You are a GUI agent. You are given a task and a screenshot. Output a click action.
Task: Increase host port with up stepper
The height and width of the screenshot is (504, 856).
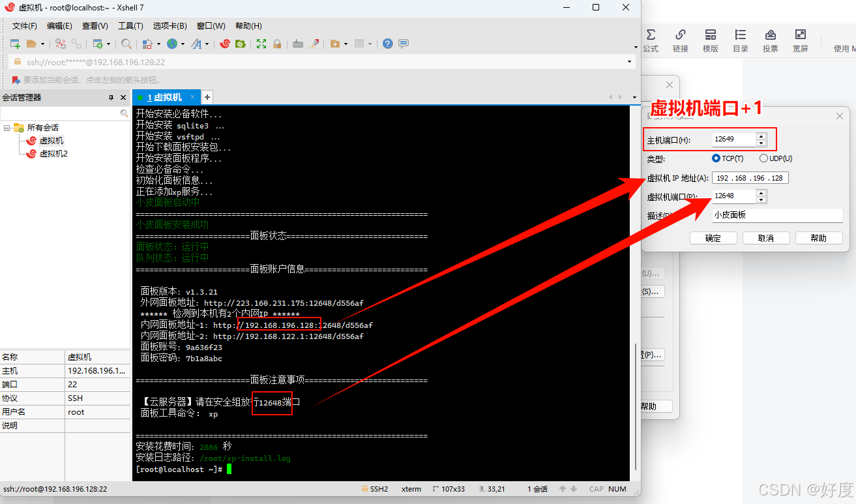coord(761,136)
